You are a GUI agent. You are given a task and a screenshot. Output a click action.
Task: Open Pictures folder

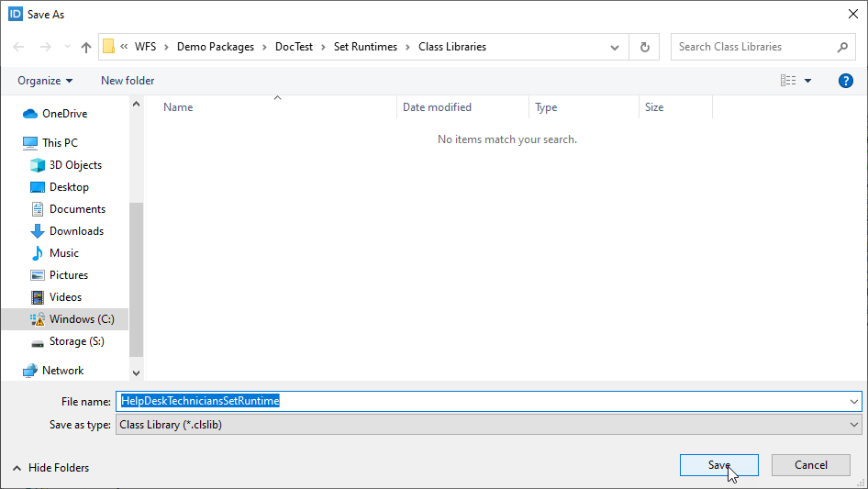click(69, 275)
